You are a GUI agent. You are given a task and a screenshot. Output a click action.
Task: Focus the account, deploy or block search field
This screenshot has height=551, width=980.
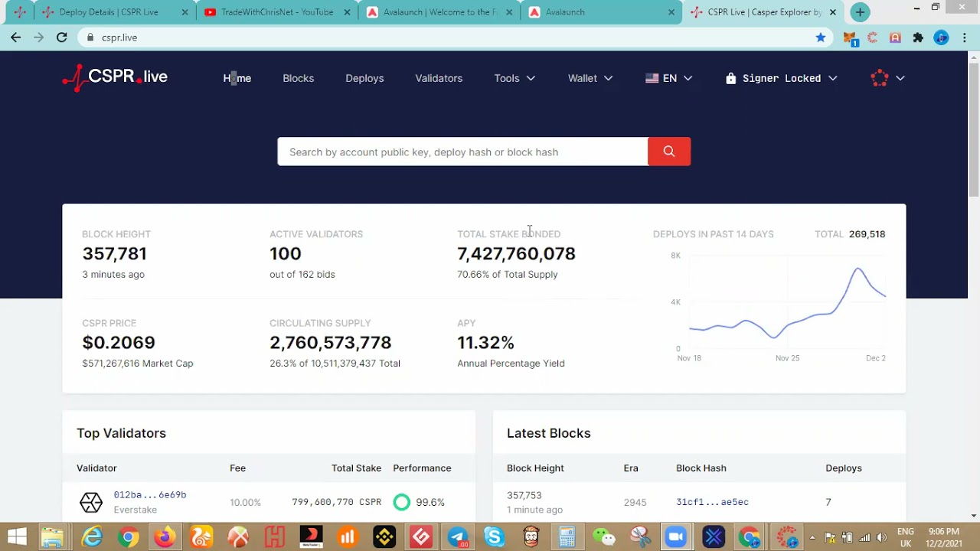[462, 152]
